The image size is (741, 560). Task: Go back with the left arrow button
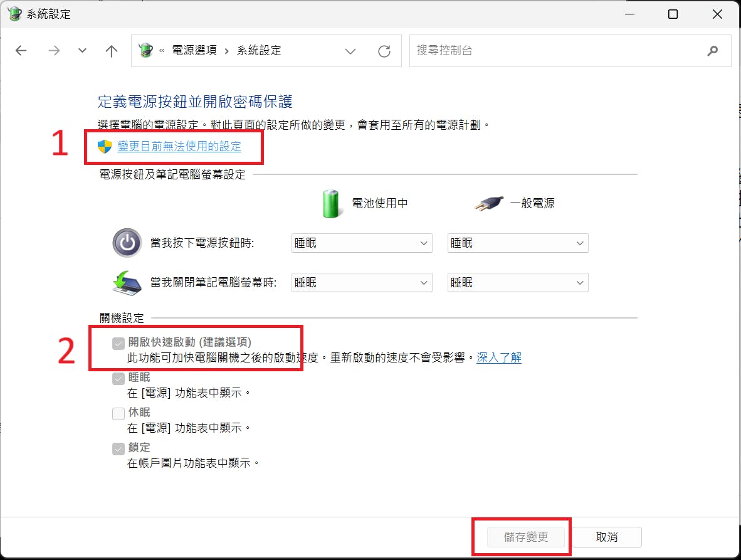click(21, 51)
